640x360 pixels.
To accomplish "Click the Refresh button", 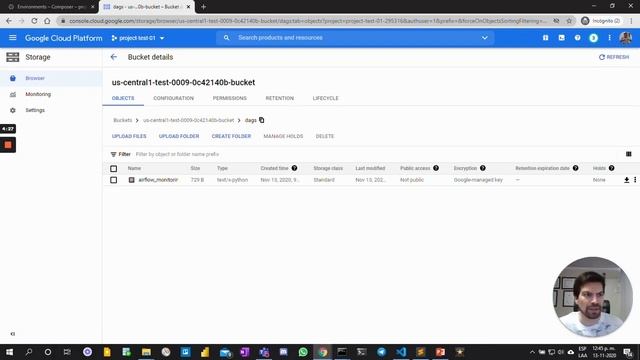I will [x=614, y=57].
